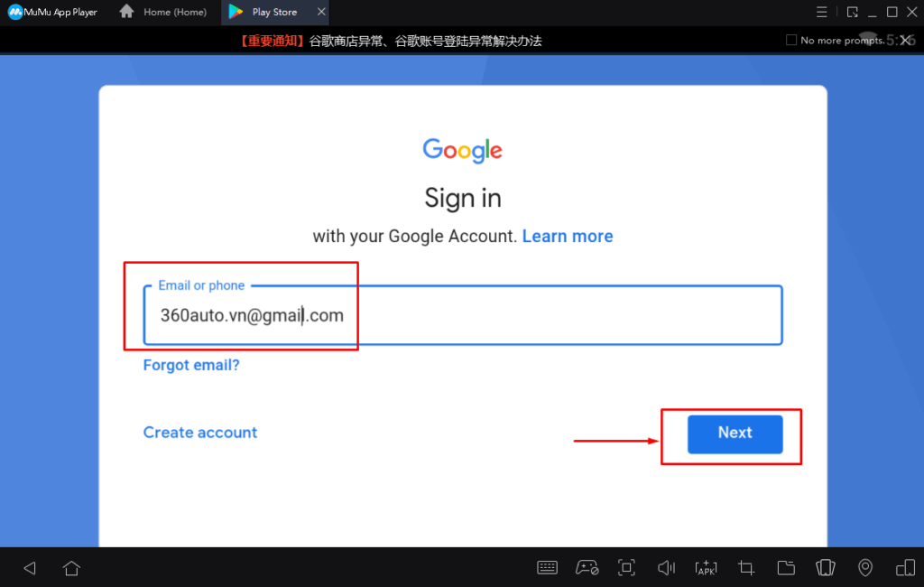
Task: Click the shake device icon
Action: [x=826, y=567]
